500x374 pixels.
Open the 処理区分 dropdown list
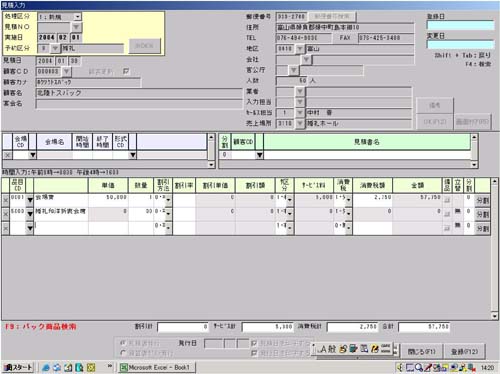77,16
